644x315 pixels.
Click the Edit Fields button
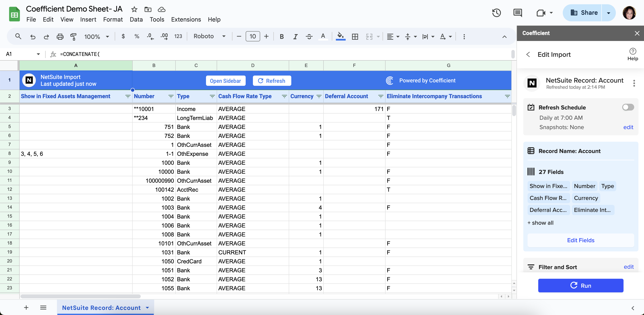[x=580, y=240]
